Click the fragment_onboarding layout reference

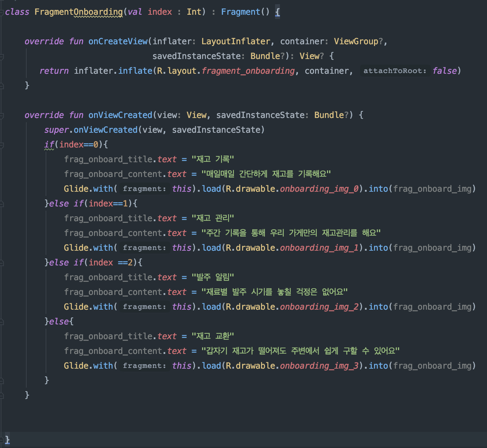[x=248, y=71]
